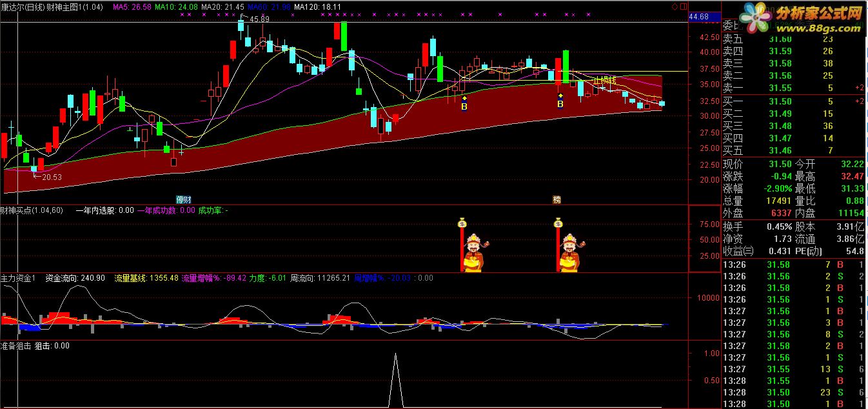Click the 榜 marker below the chart
868x409 pixels.
click(557, 199)
